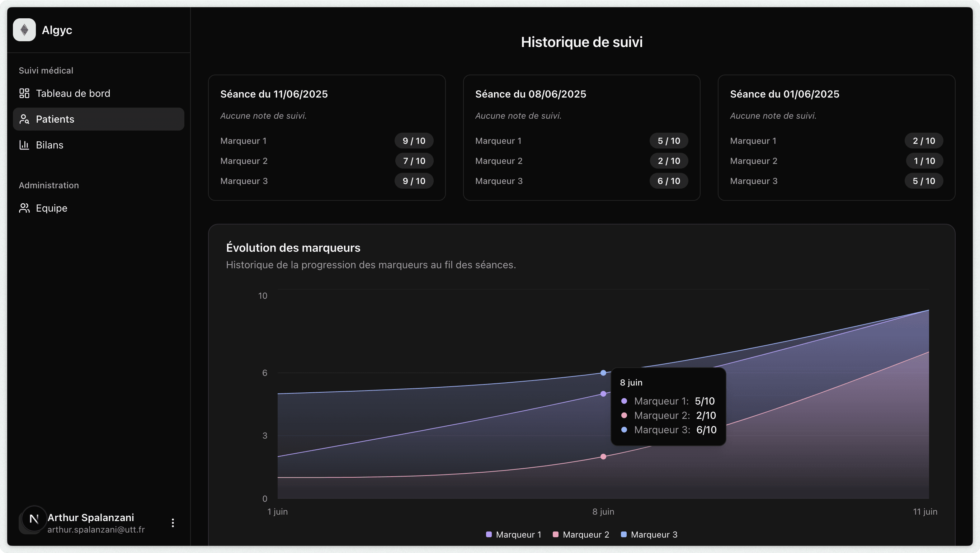The height and width of the screenshot is (553, 980).
Task: Click the Equipe people icon
Action: [x=24, y=208]
